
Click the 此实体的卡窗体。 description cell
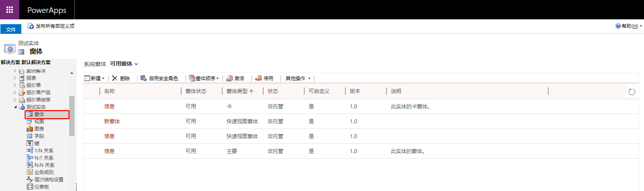click(x=411, y=106)
